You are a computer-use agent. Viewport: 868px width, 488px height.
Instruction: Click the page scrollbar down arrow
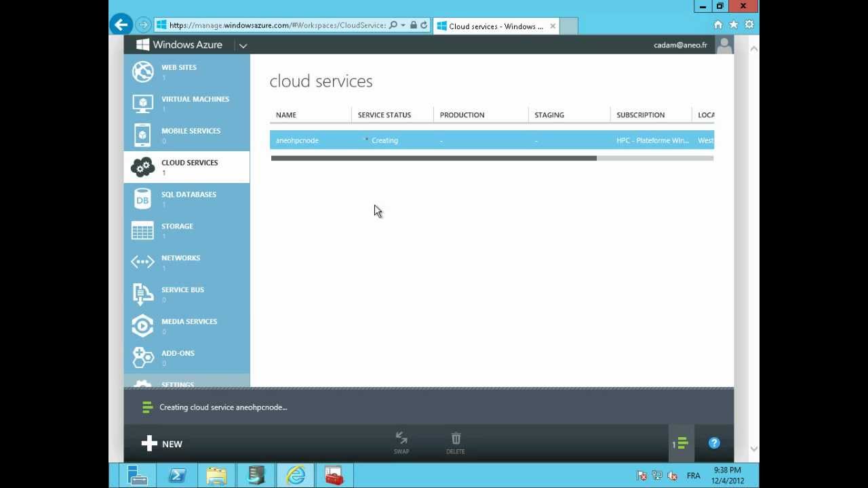click(753, 449)
